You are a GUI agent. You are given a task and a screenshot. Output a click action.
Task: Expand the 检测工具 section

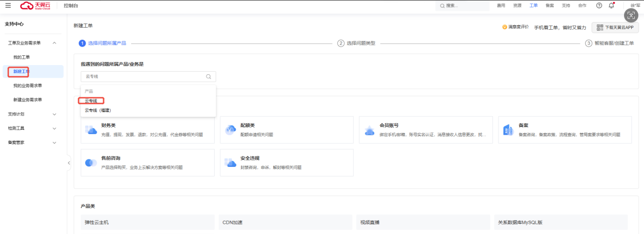tap(54, 129)
